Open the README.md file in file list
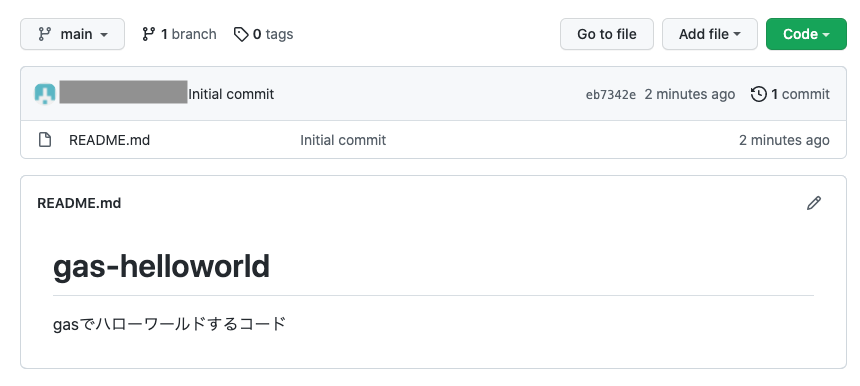Viewport: 860px width, 386px height. pyautogui.click(x=109, y=140)
